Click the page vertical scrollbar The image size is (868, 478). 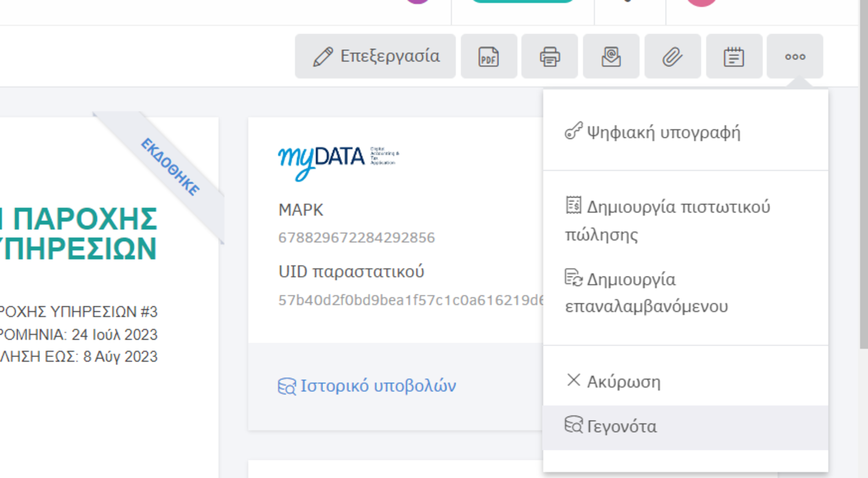863,174
